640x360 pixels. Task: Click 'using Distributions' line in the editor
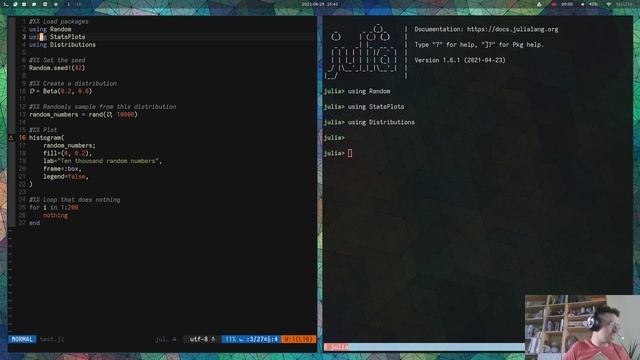tap(62, 44)
